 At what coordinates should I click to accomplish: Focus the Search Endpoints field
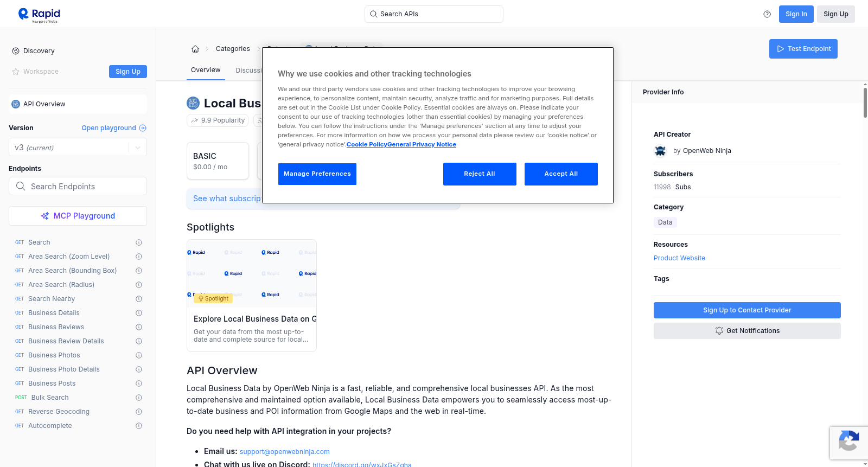(78, 186)
